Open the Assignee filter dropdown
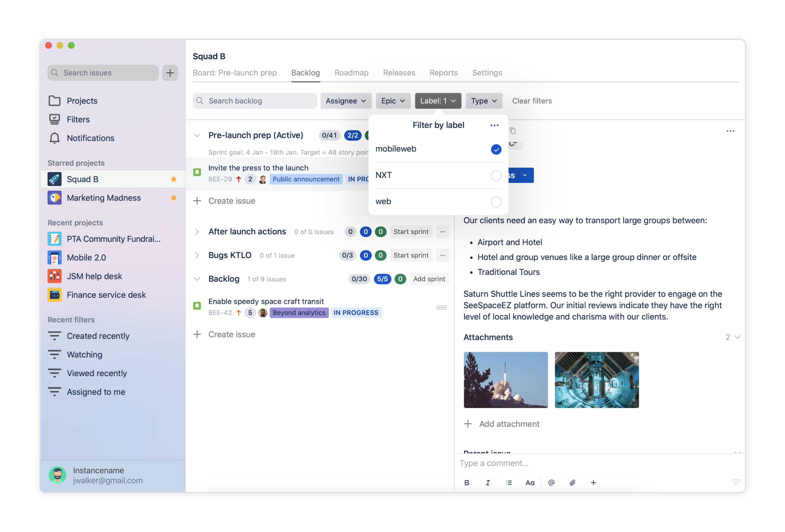 [346, 101]
